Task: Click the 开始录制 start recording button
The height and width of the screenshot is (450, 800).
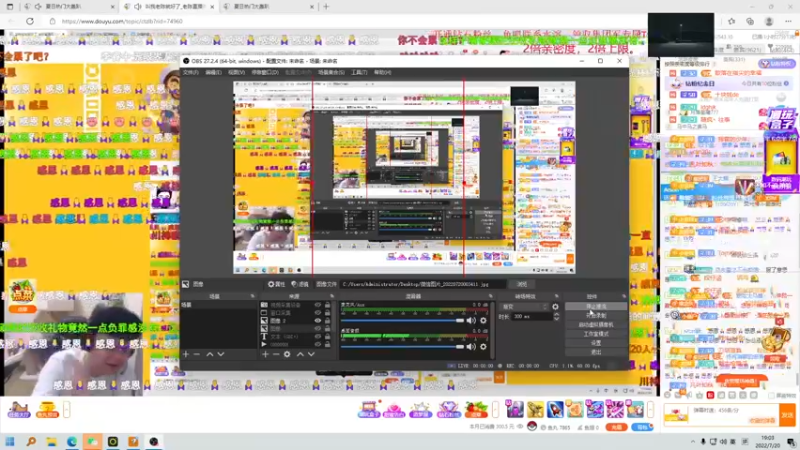Action: (x=596, y=316)
